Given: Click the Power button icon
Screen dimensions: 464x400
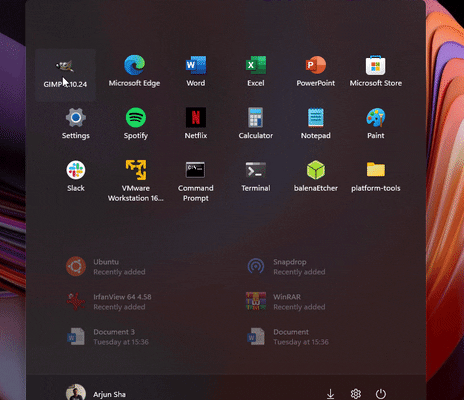Looking at the screenshot, I should pyautogui.click(x=381, y=394).
